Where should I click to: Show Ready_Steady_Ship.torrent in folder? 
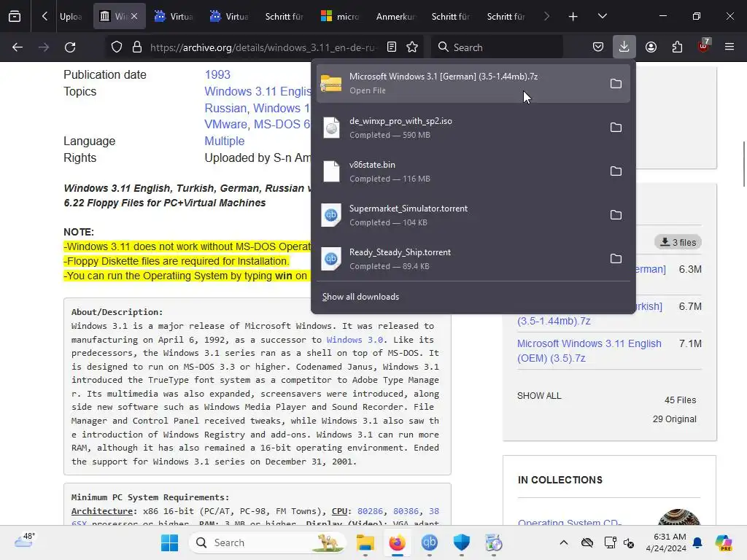(x=616, y=259)
